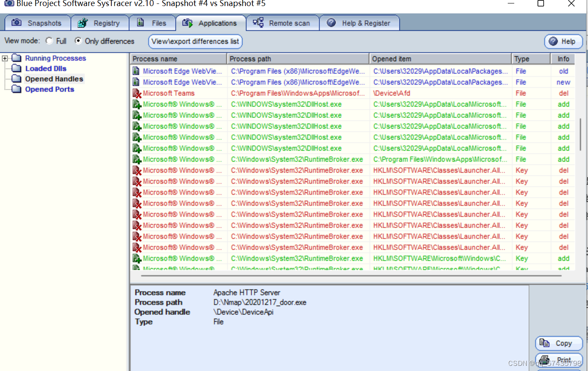The width and height of the screenshot is (588, 371).
Task: Select Opened Handles in the tree
Action: (54, 79)
